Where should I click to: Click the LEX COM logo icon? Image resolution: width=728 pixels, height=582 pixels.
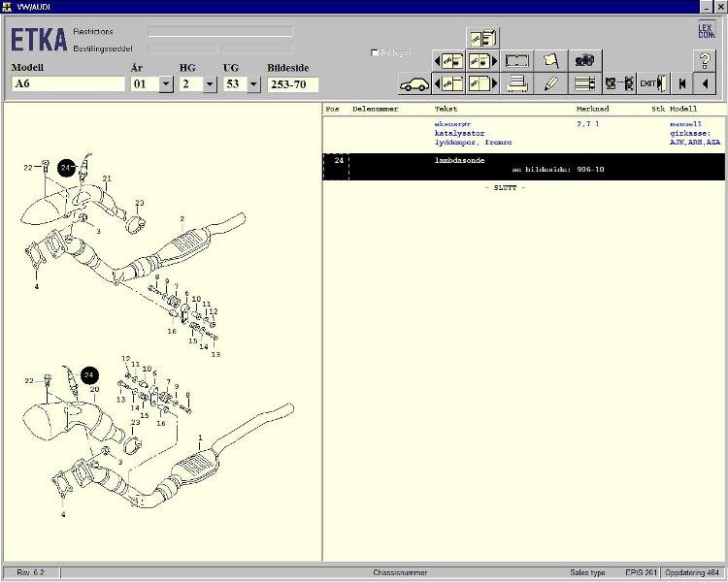point(706,30)
